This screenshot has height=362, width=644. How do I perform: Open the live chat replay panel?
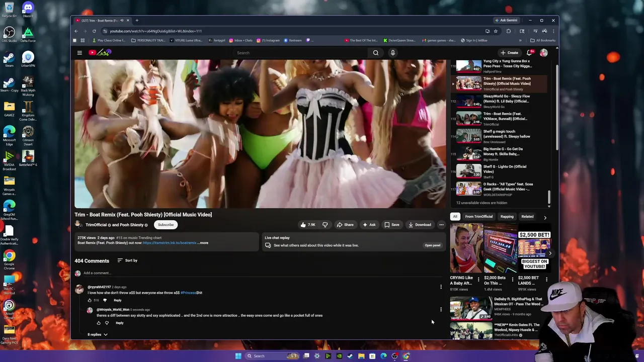433,245
